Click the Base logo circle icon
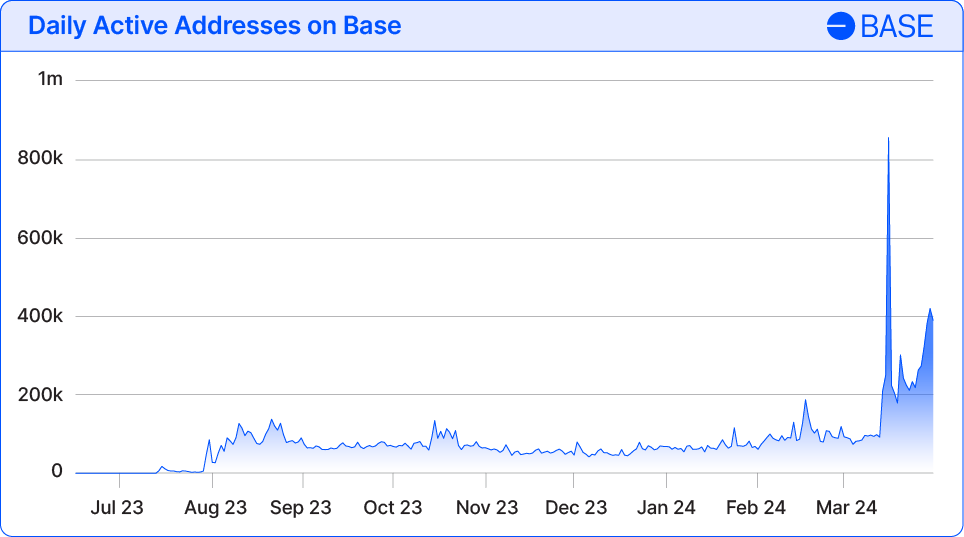The image size is (964, 537). (840, 26)
